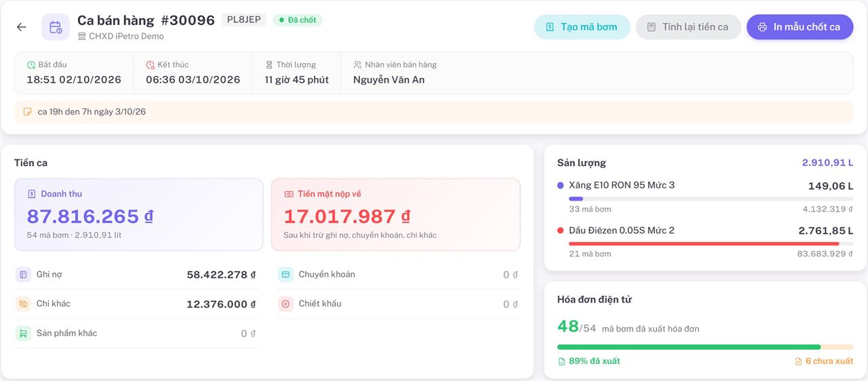Click the end clock icon by Kết thúc
This screenshot has height=381, width=868.
pyautogui.click(x=151, y=65)
